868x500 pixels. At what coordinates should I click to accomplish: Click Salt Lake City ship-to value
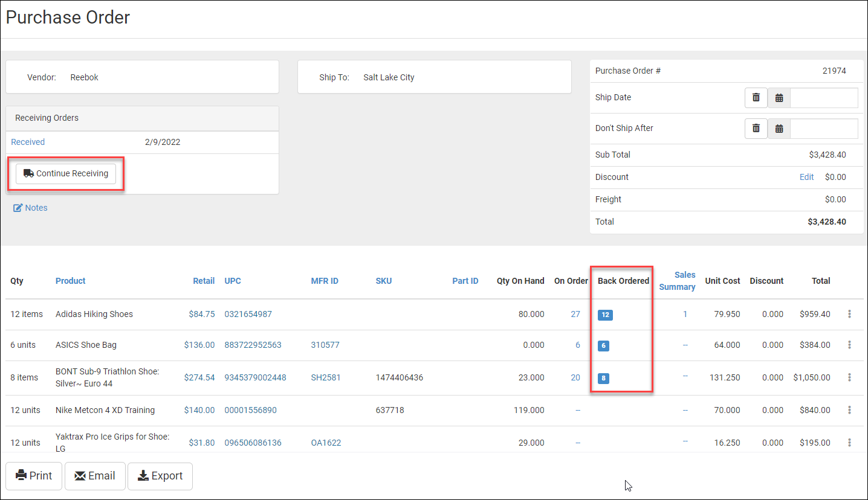(x=389, y=77)
